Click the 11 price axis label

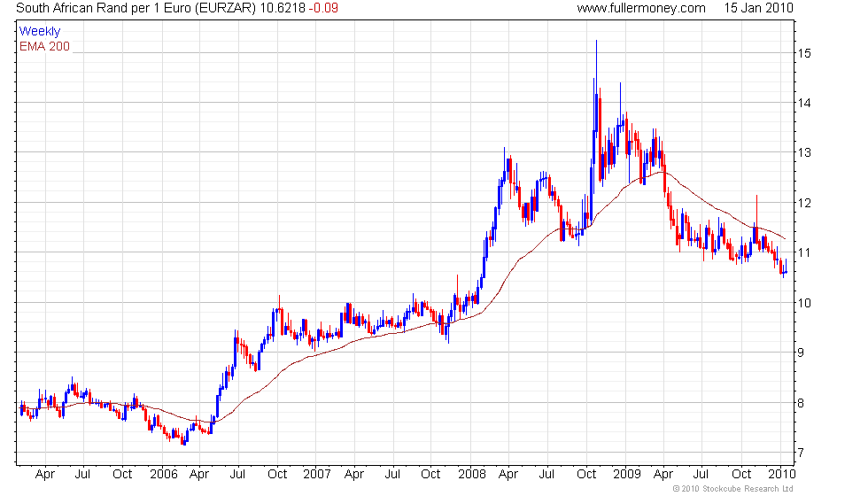(804, 252)
